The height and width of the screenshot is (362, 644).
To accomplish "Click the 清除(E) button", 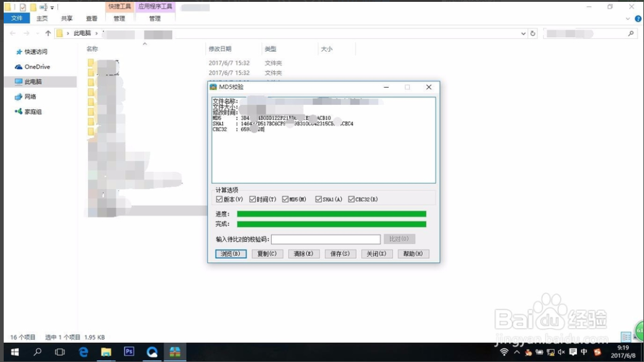I will [304, 254].
